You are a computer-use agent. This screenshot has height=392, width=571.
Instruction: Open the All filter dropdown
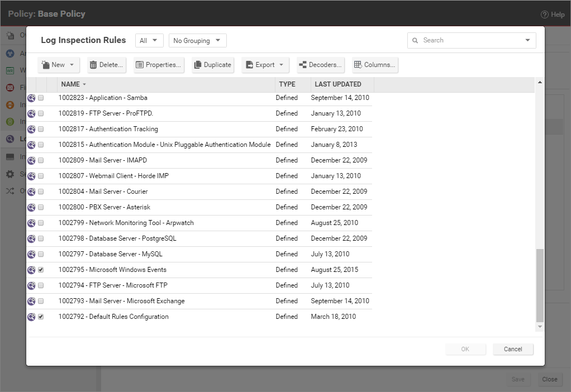pos(149,41)
